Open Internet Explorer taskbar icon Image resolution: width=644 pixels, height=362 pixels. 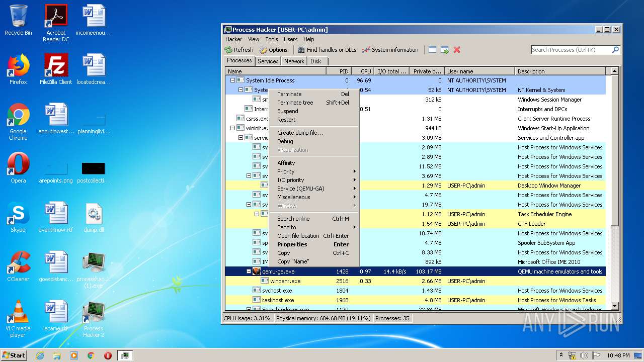40,355
